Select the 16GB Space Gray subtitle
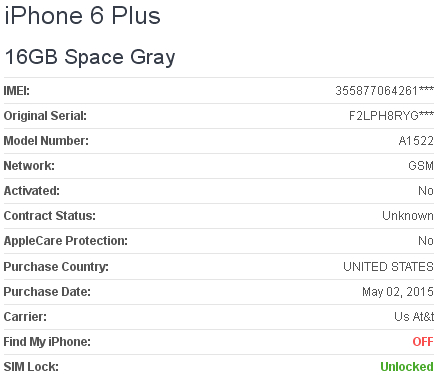 point(90,57)
